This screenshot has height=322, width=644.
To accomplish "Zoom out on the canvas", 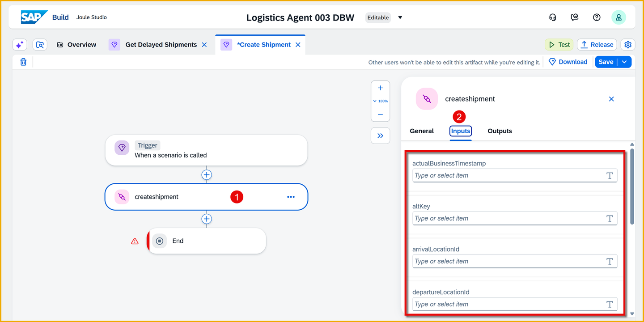I will (x=381, y=114).
